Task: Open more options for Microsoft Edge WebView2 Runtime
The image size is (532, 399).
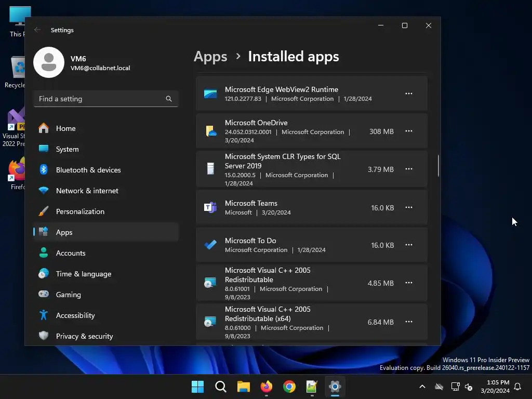Action: click(x=409, y=94)
